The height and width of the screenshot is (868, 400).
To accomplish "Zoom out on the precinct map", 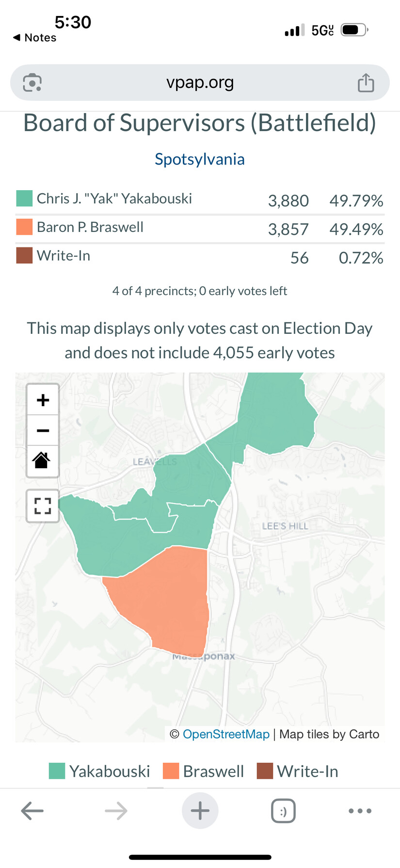I will [43, 430].
